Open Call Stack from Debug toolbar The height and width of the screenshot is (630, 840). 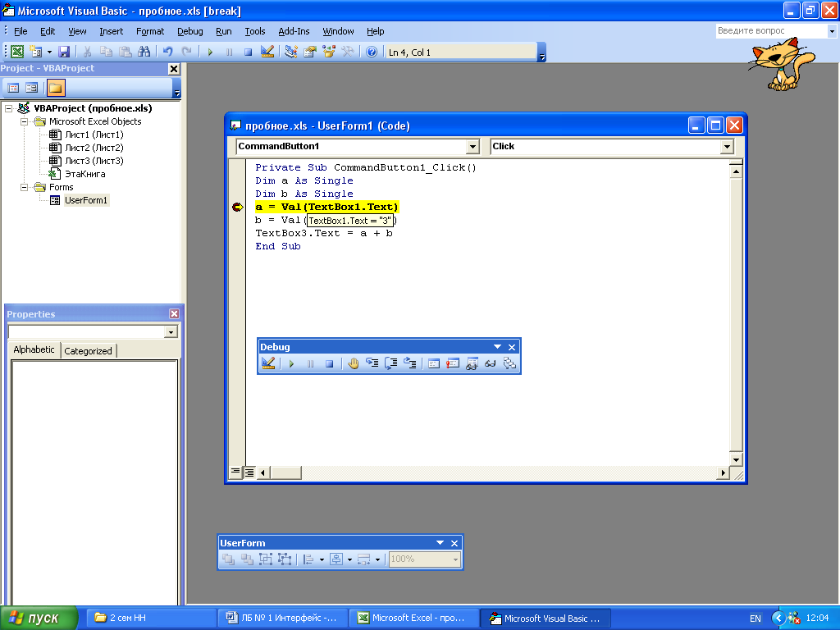coord(509,363)
